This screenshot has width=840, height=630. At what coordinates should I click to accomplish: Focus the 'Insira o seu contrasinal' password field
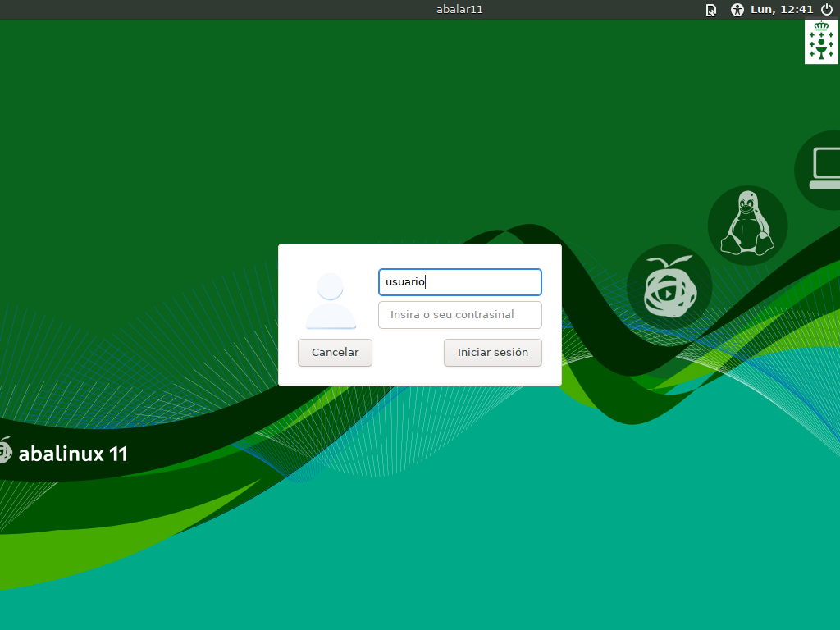click(459, 315)
